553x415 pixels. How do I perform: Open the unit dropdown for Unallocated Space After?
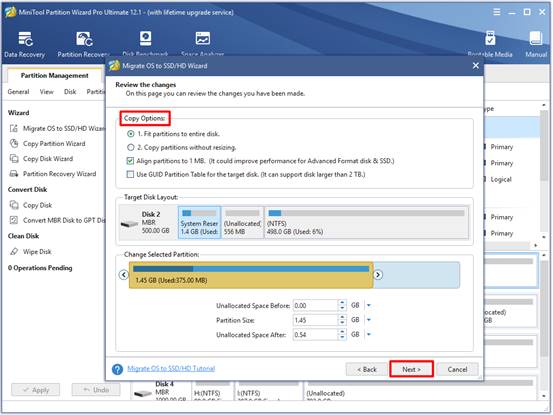click(x=369, y=334)
